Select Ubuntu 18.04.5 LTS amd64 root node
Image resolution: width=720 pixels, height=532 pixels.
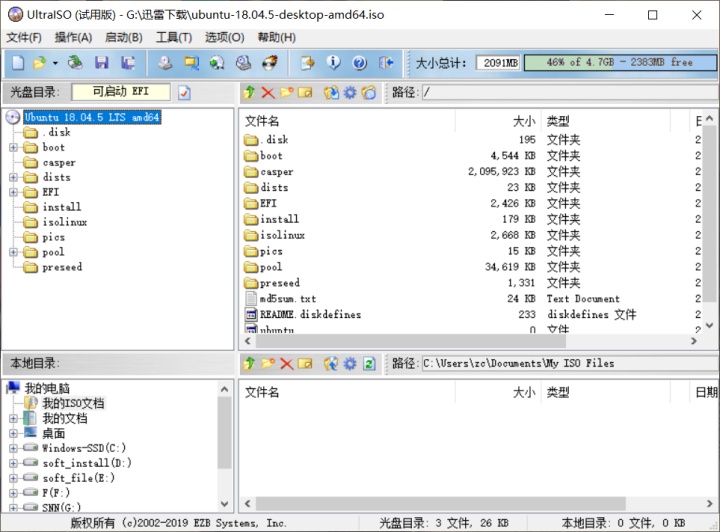92,118
